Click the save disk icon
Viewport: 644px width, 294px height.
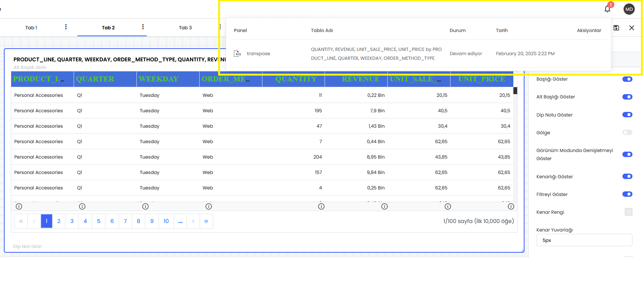616,28
